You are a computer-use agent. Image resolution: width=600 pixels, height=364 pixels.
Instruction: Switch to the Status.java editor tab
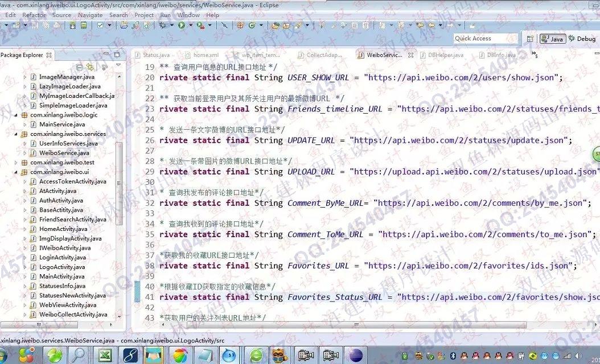[x=153, y=55]
